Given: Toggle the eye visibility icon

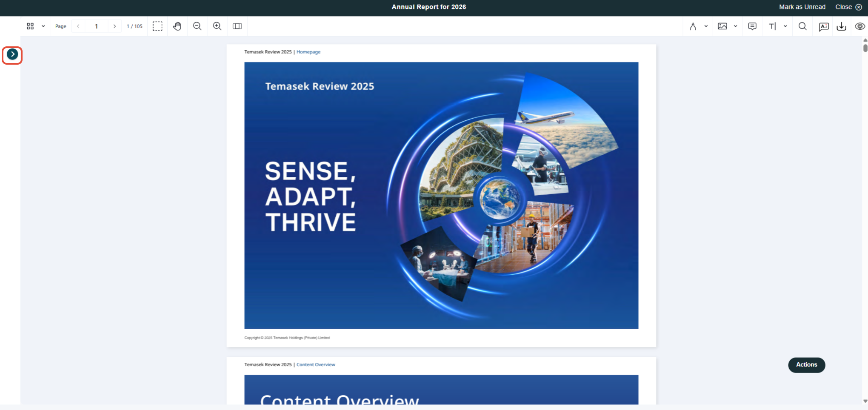Looking at the screenshot, I should coord(860,26).
